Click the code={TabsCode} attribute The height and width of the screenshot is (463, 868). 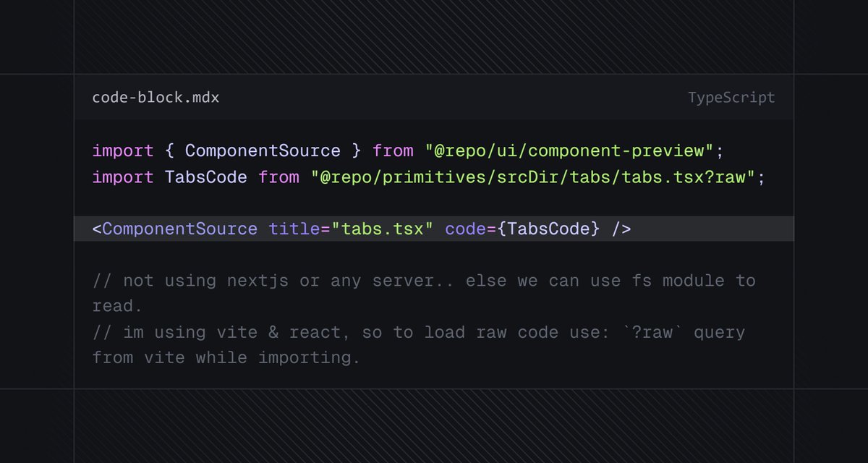(x=522, y=229)
